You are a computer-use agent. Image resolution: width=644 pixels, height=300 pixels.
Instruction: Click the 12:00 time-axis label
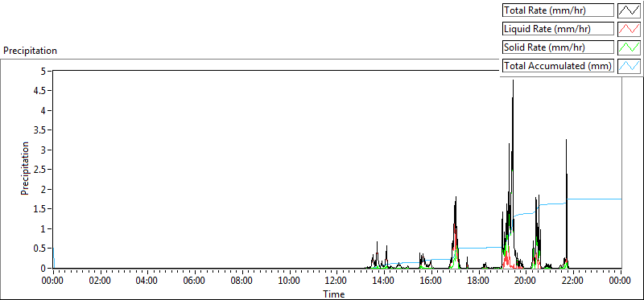point(337,281)
